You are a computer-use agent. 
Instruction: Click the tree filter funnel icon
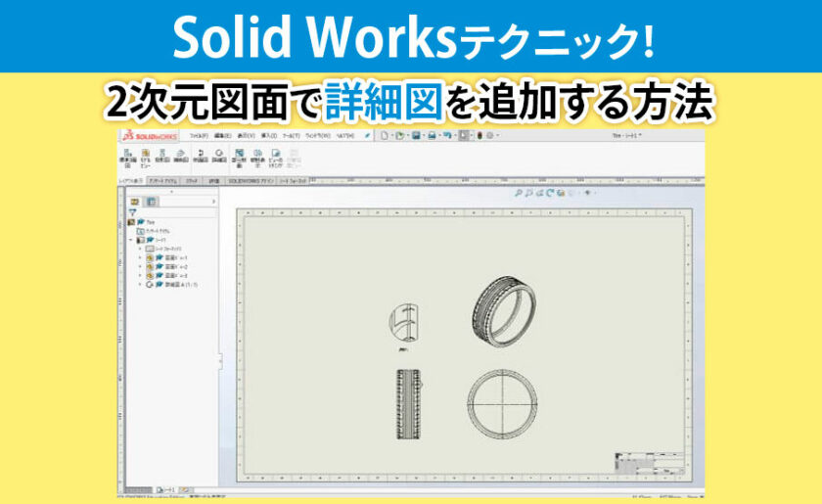click(x=133, y=212)
